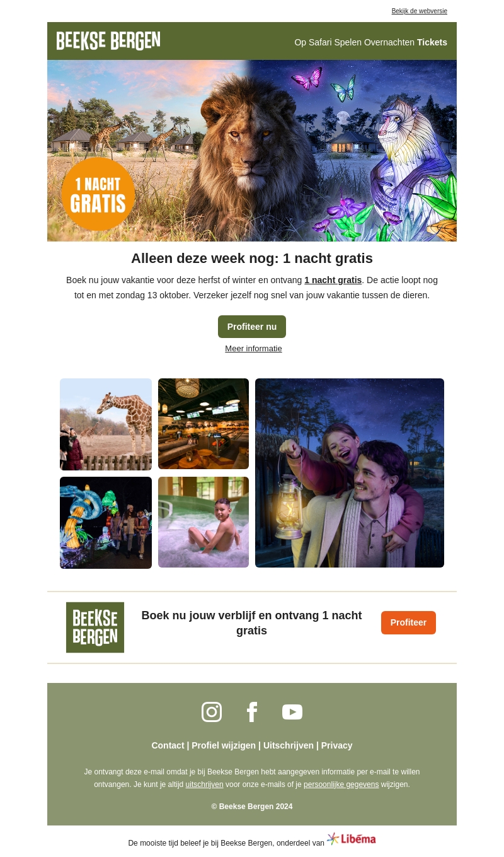Open the boy in whirlpool photo

[203, 522]
